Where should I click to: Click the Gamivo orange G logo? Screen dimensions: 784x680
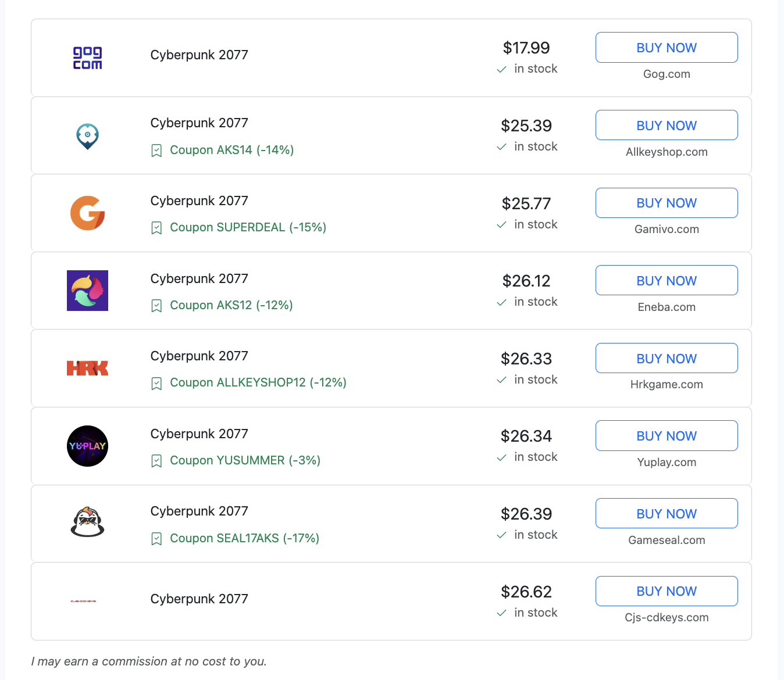tap(87, 213)
